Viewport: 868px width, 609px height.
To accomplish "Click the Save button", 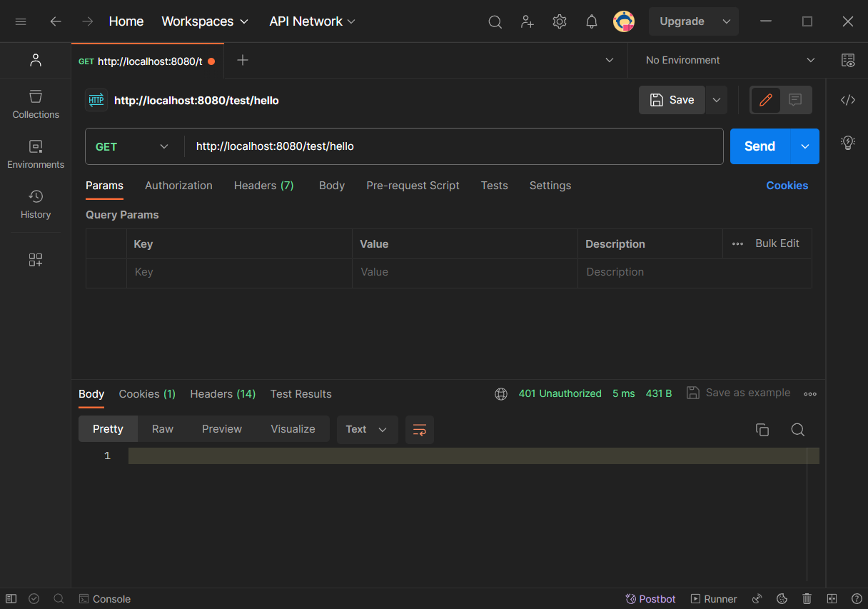I will (672, 100).
